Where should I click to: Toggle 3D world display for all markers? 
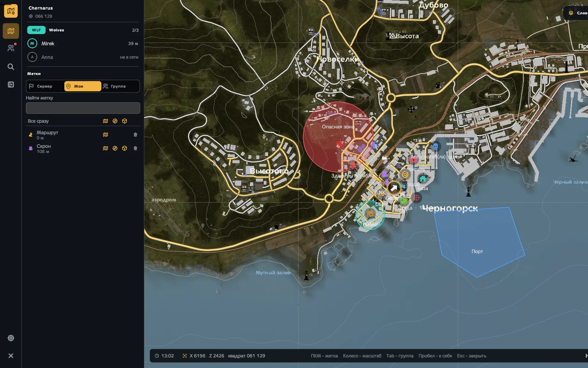125,121
